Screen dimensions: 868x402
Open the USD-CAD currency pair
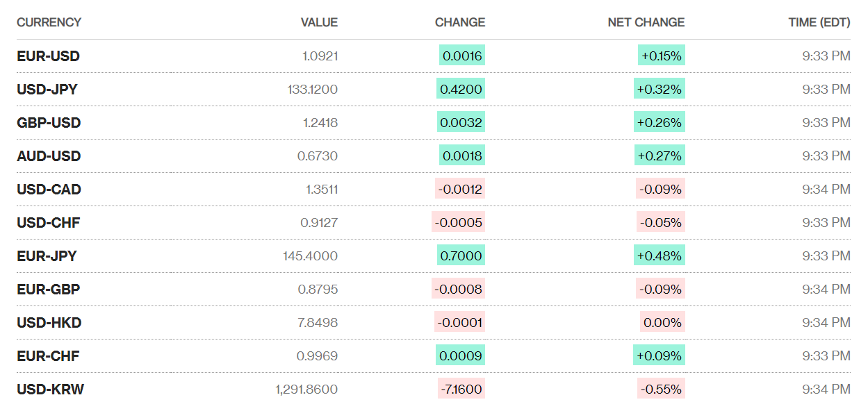[x=49, y=190]
